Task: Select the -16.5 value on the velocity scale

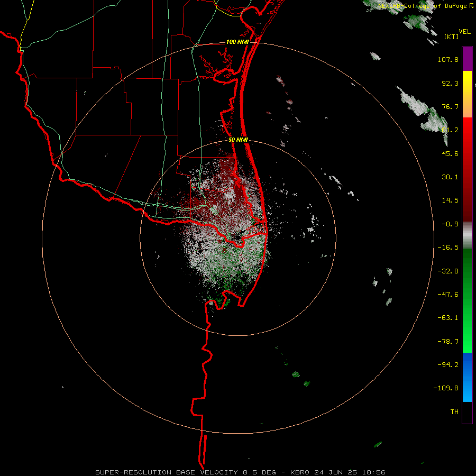Action: (x=448, y=248)
